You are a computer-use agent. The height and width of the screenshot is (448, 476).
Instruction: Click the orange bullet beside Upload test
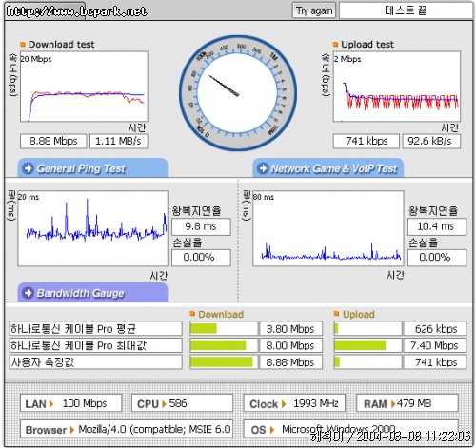point(335,45)
